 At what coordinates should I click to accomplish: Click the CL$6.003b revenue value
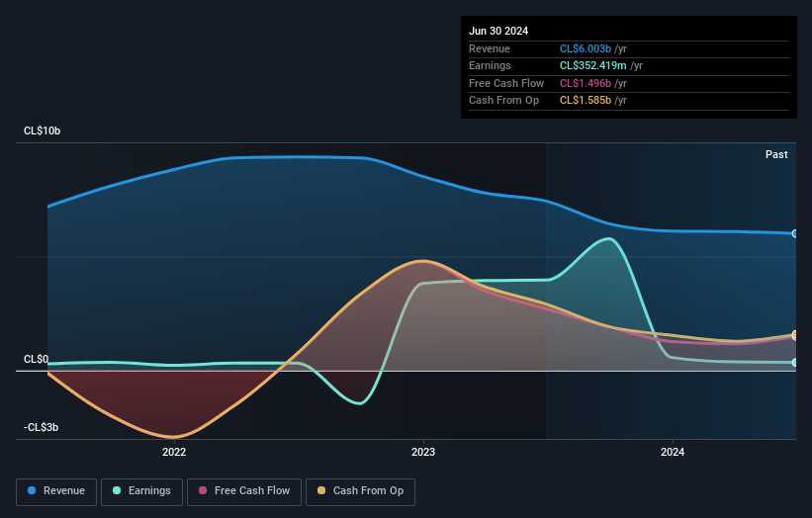coord(586,48)
